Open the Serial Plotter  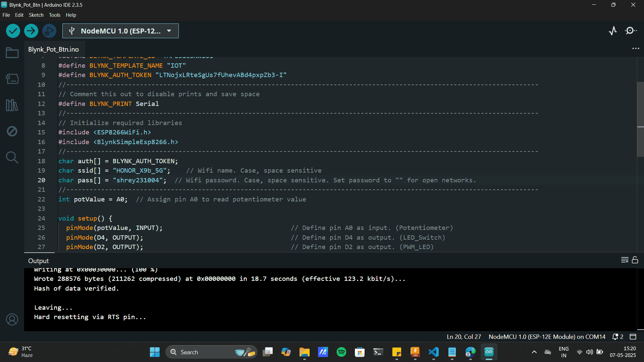[613, 31]
